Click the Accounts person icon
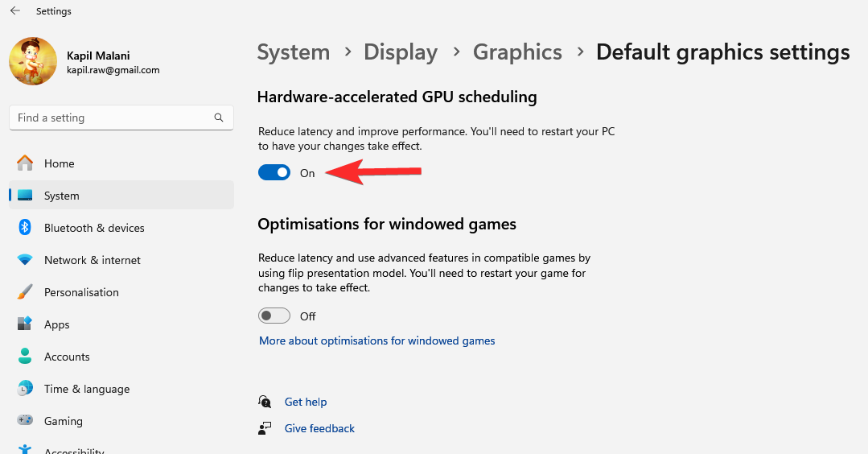868x454 pixels. click(25, 357)
